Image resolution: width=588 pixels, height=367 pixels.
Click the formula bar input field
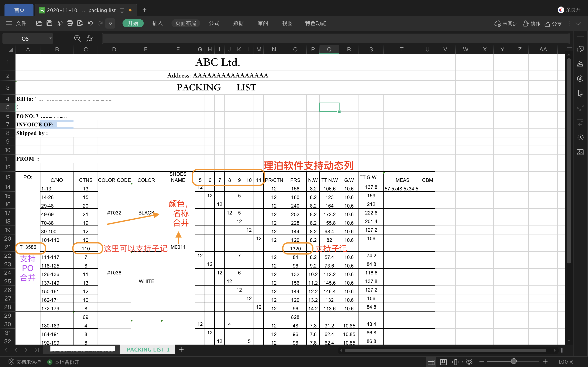coord(335,38)
